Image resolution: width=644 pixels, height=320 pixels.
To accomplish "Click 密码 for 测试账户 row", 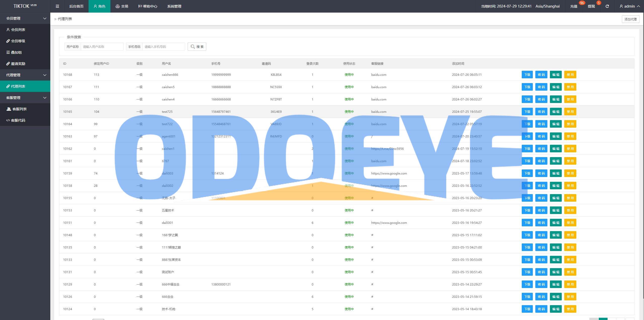I will pyautogui.click(x=541, y=272).
